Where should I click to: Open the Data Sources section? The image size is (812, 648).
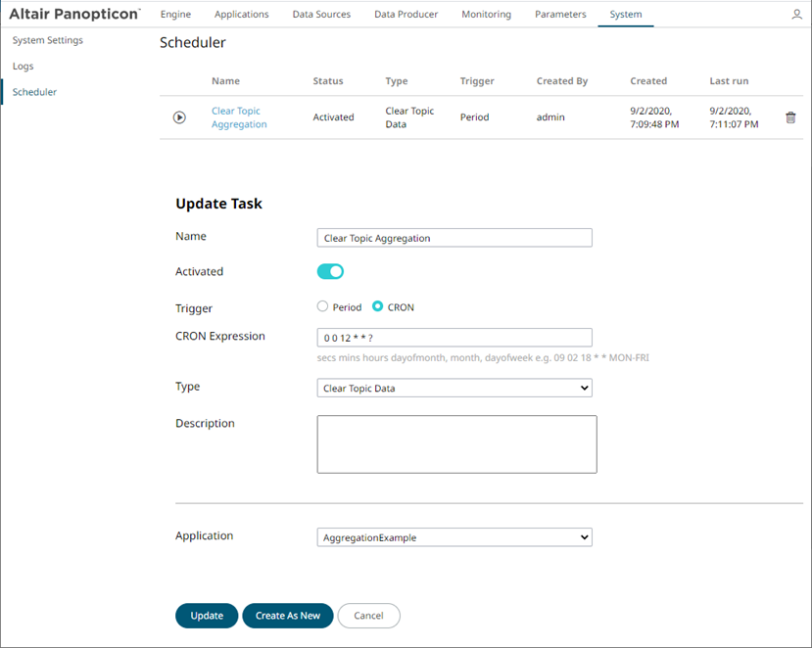point(321,15)
